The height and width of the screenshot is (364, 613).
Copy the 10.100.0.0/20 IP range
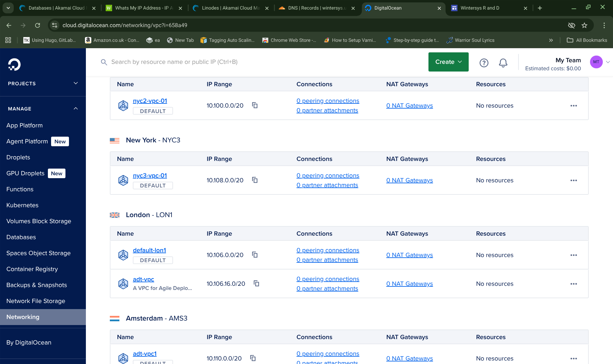(x=255, y=105)
